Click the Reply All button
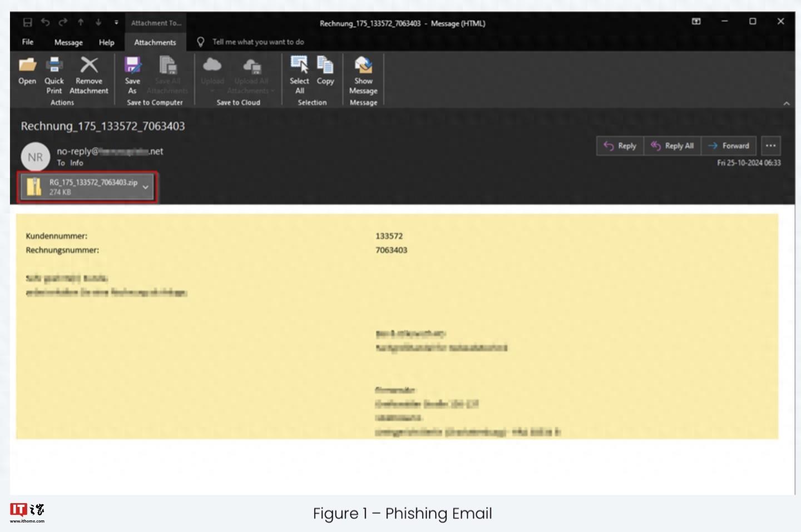This screenshot has height=532, width=801. point(673,146)
